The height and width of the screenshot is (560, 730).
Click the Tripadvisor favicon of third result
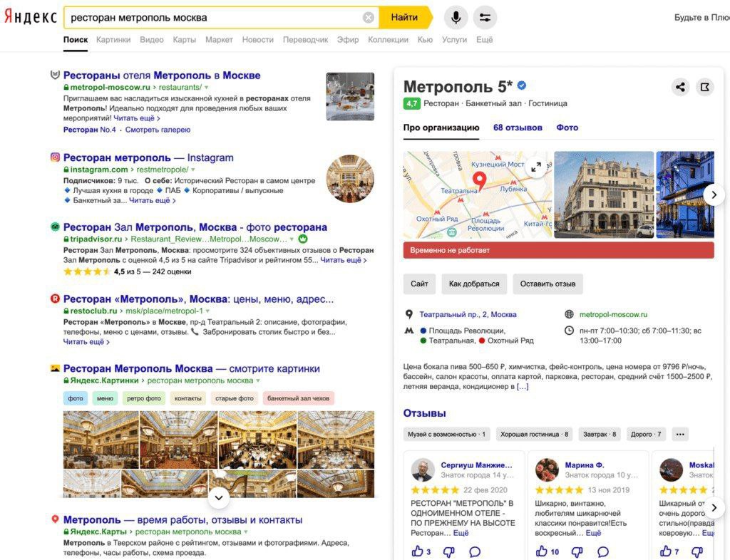(55, 227)
